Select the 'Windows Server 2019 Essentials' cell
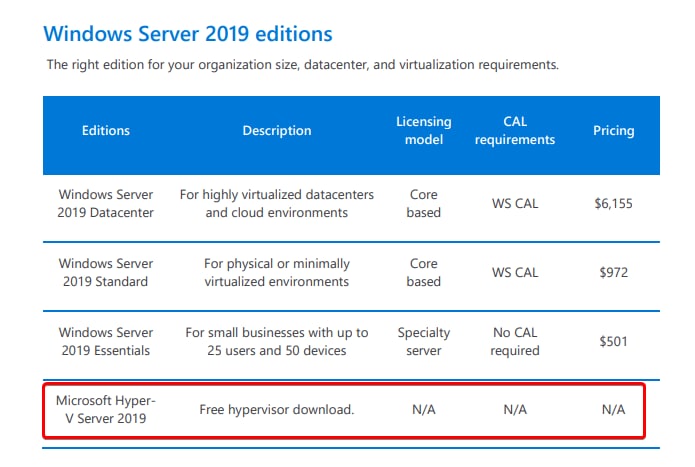Viewport: 695px width, 467px height. [105, 342]
